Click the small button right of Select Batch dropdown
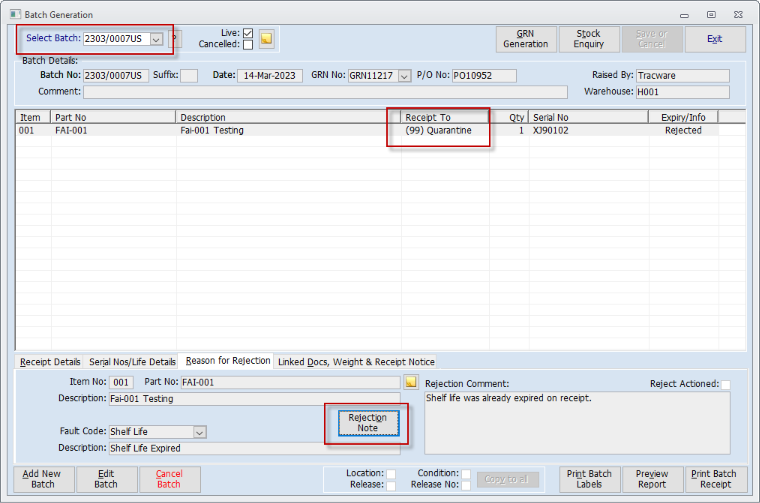Screen dimensions: 760x503 pos(175,39)
